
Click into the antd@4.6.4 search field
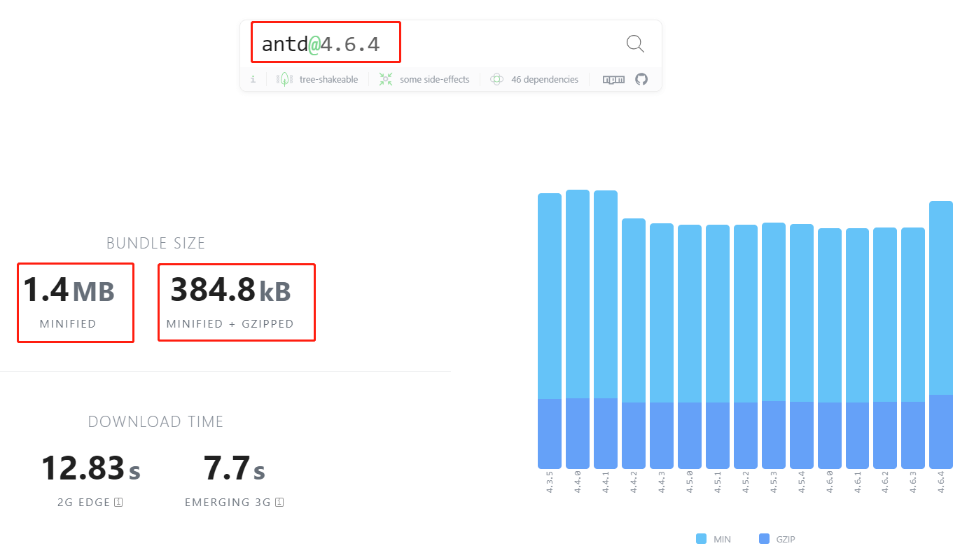click(x=434, y=44)
